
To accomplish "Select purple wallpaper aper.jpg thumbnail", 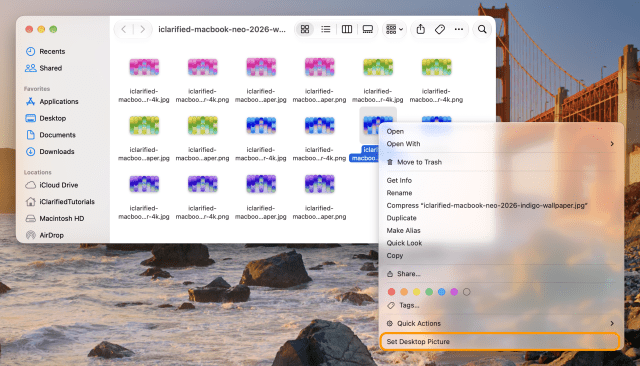I will coord(261,184).
